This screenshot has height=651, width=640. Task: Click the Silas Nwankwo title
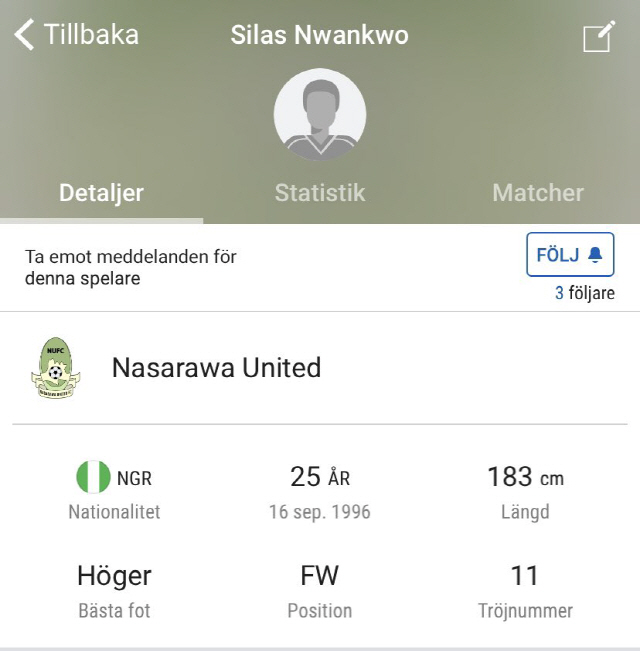[x=320, y=34]
